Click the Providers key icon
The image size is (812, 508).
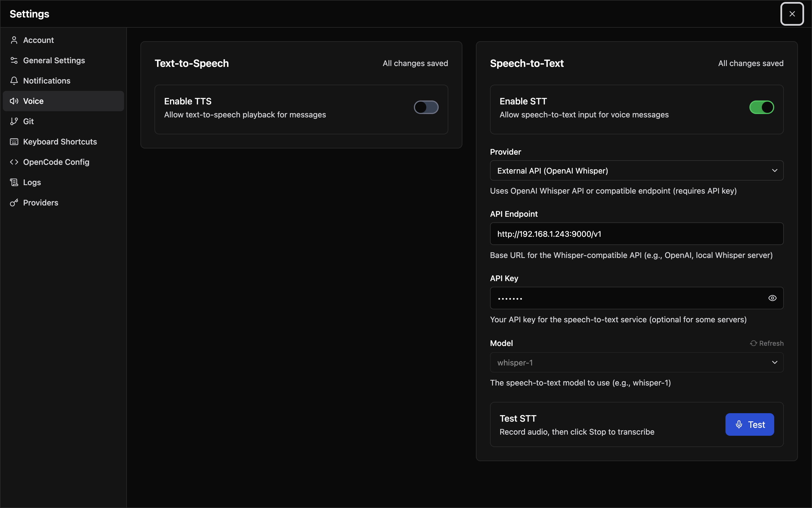click(14, 203)
